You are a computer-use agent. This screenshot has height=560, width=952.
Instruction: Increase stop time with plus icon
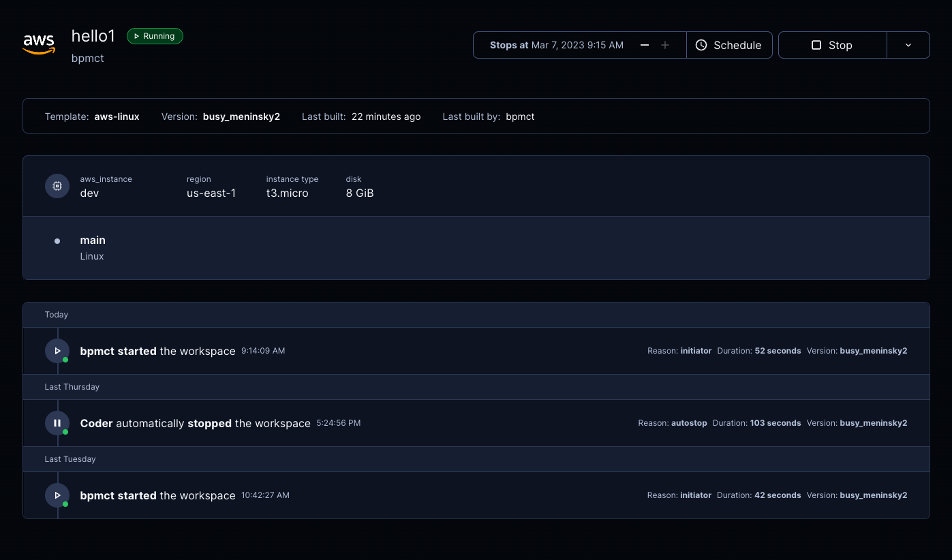point(665,45)
